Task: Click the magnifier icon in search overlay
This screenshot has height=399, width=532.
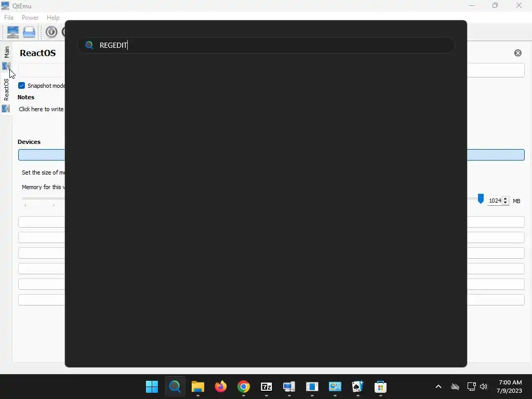Action: (89, 45)
